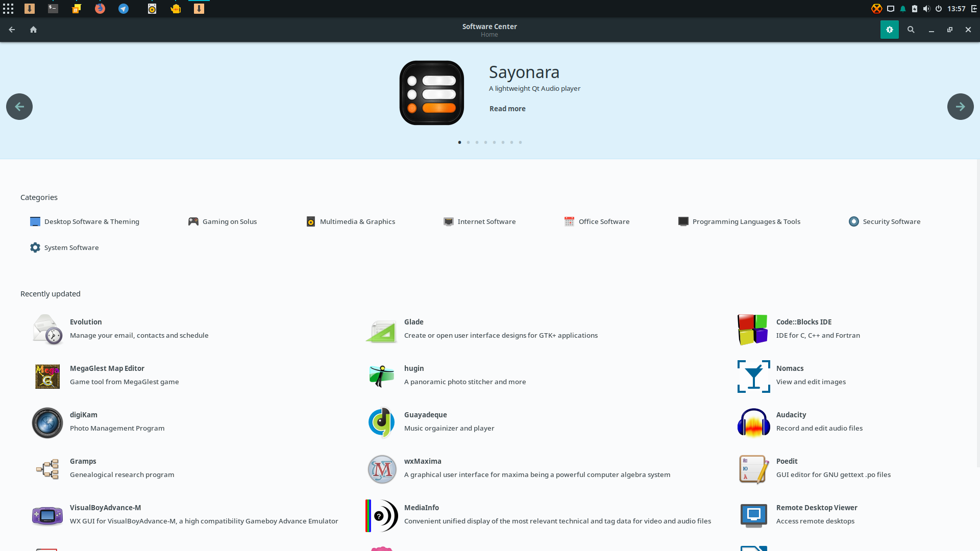Click the Gramps tree icon

click(47, 469)
